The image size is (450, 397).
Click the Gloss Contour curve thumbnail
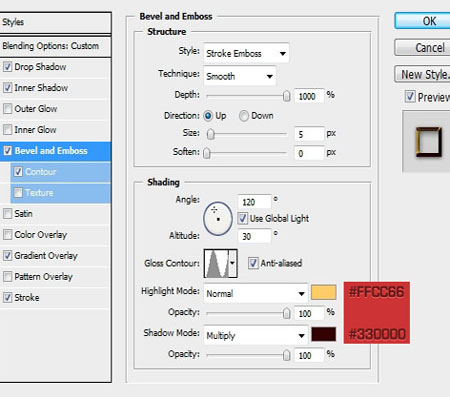217,263
